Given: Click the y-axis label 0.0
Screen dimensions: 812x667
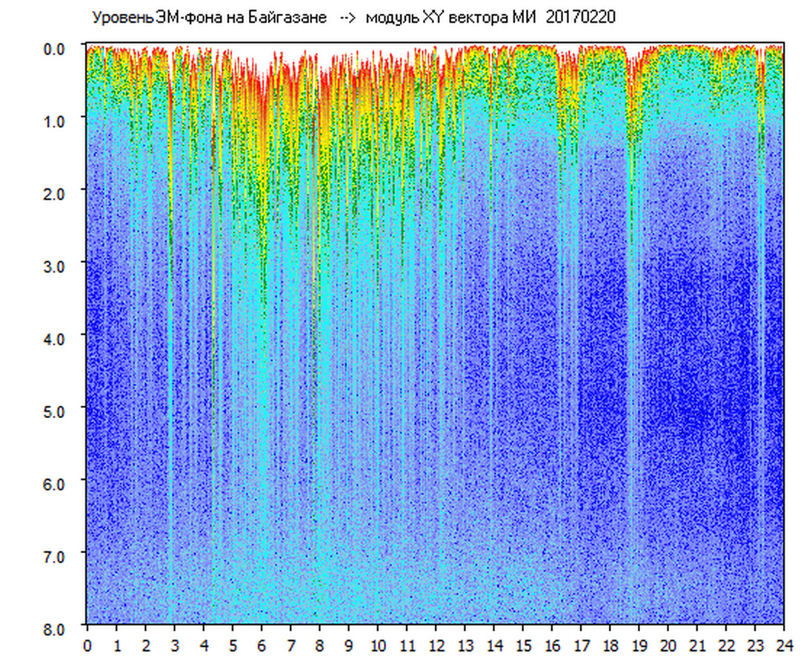Looking at the screenshot, I should [56, 47].
